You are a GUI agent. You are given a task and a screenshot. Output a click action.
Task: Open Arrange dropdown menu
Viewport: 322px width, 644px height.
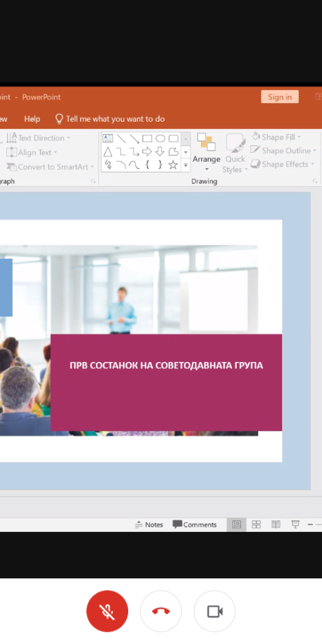coord(207,153)
